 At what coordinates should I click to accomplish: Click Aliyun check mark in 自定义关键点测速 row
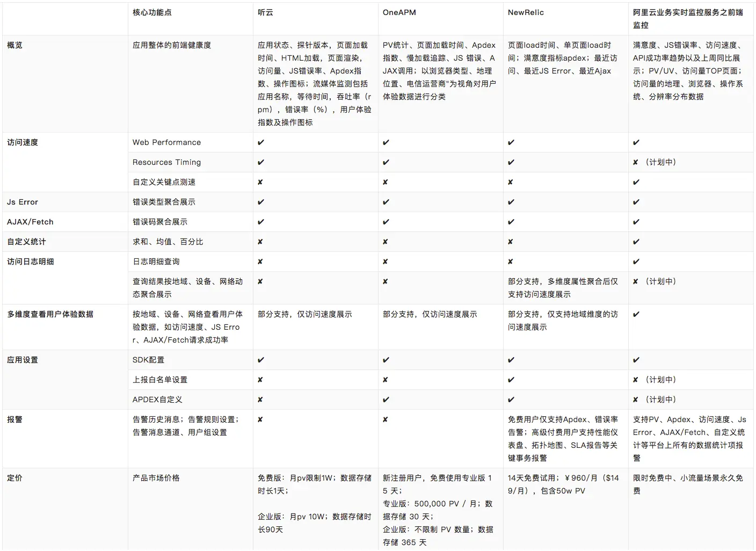click(636, 182)
